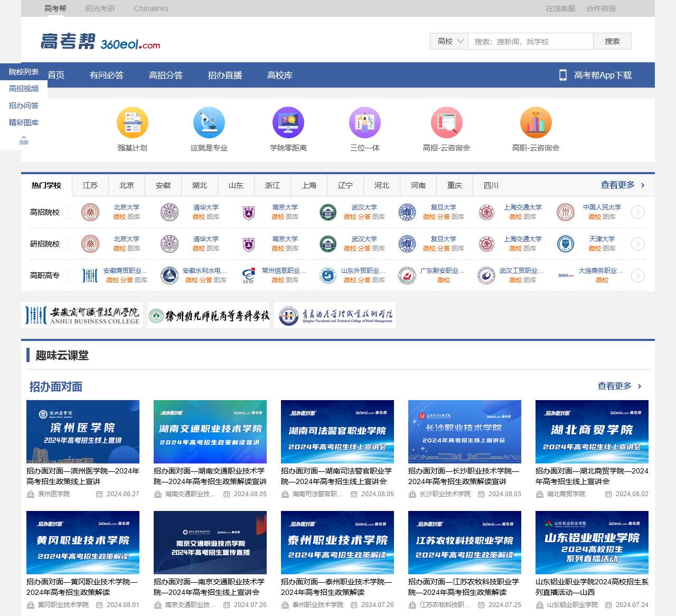This screenshot has width=676, height=616.
Task: Open 山东铝业职业学院 video thumbnail
Action: [592, 543]
